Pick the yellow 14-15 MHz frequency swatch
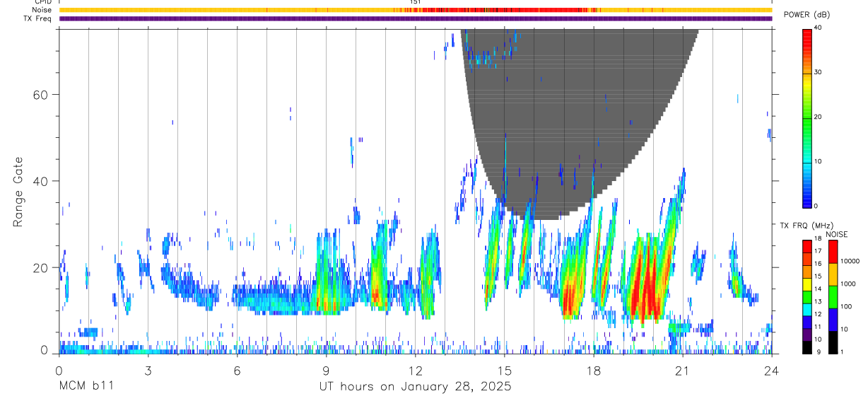Image resolution: width=868 pixels, height=401 pixels. 808,284
